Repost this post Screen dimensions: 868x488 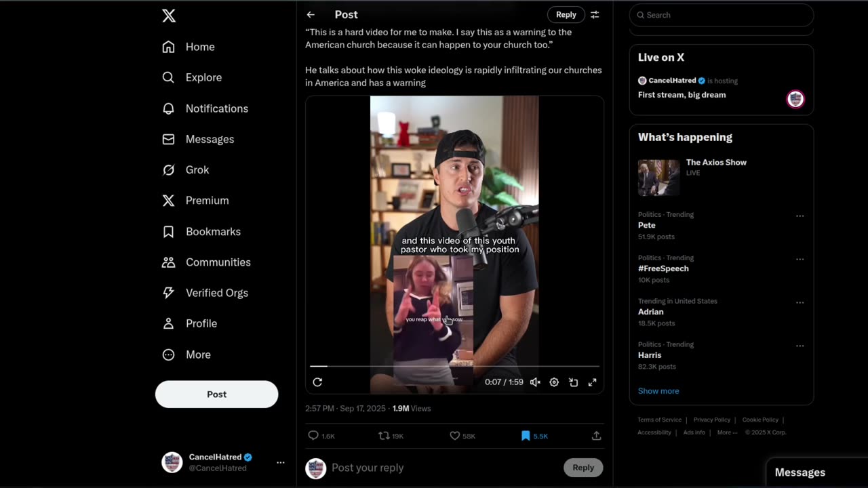[x=384, y=436]
